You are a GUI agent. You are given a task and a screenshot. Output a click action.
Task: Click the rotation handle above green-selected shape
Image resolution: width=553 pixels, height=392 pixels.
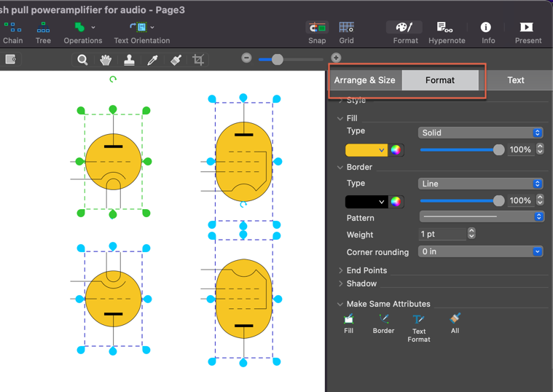click(113, 79)
